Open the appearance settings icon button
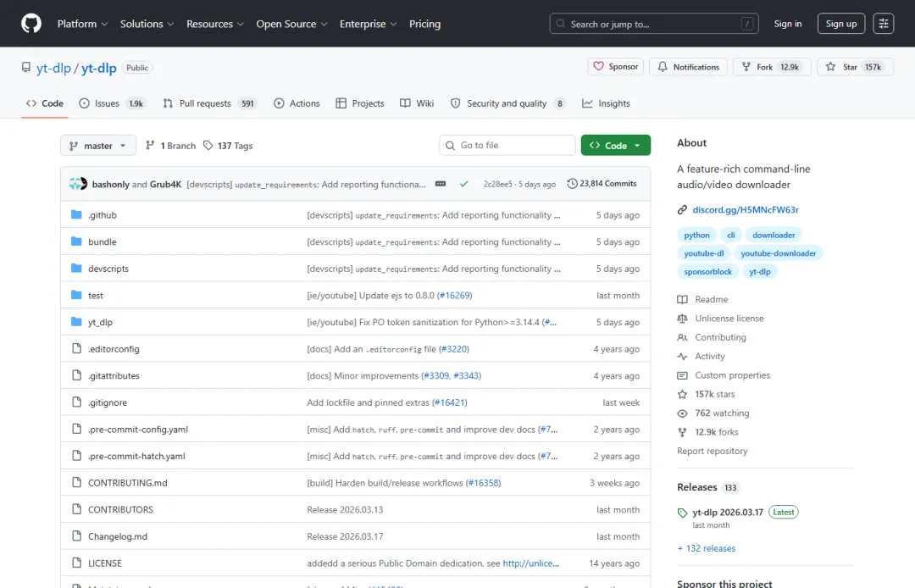This screenshot has height=588, width=915. [x=883, y=24]
